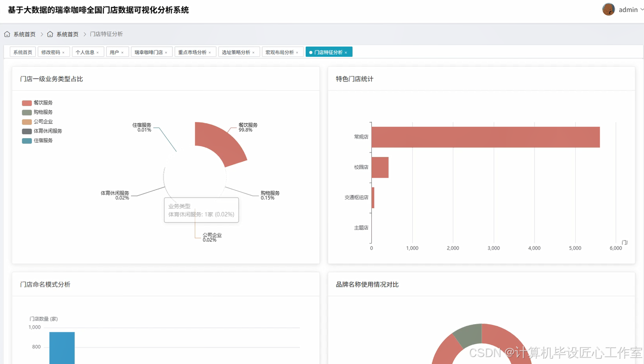Toggle 餐饮服务 legend series

pos(37,103)
